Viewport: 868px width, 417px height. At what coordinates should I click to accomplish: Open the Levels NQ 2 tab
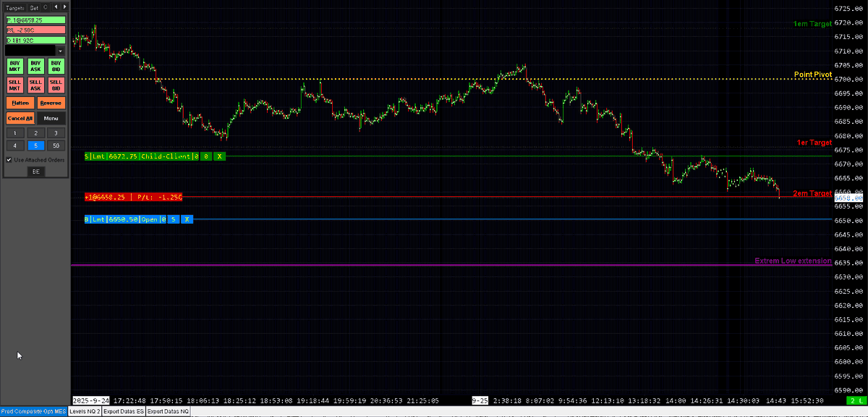84,411
